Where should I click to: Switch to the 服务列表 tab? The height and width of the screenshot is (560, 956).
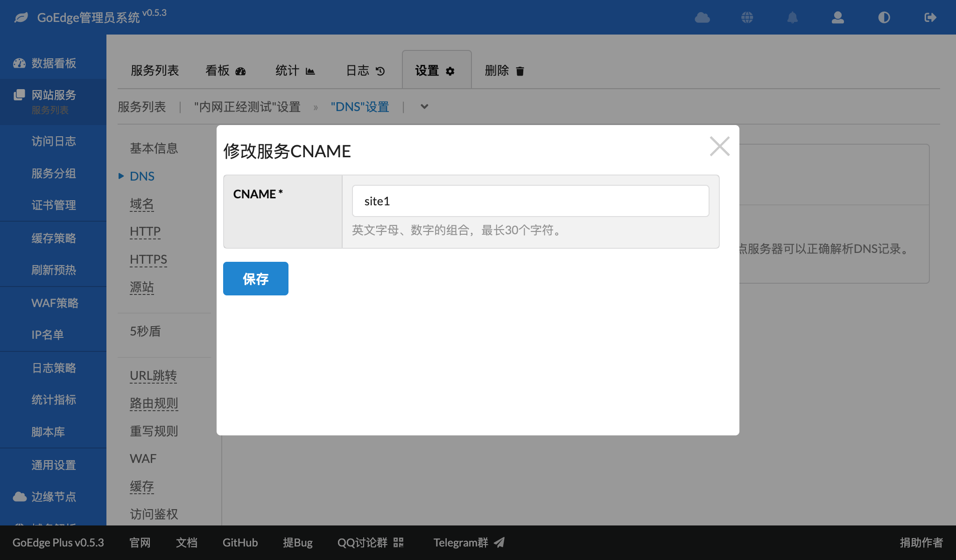(x=154, y=70)
